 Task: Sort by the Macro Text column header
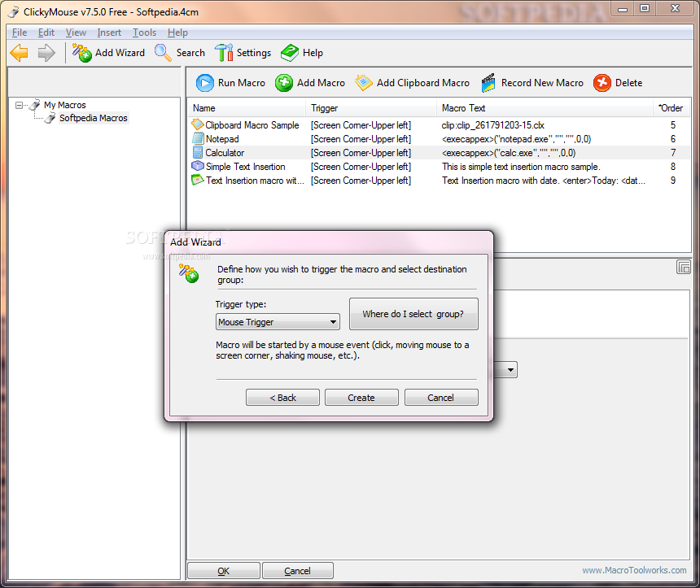pos(545,108)
